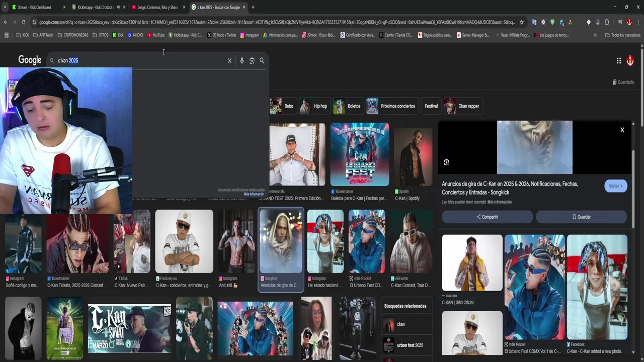Open the Google apps grid

click(619, 61)
